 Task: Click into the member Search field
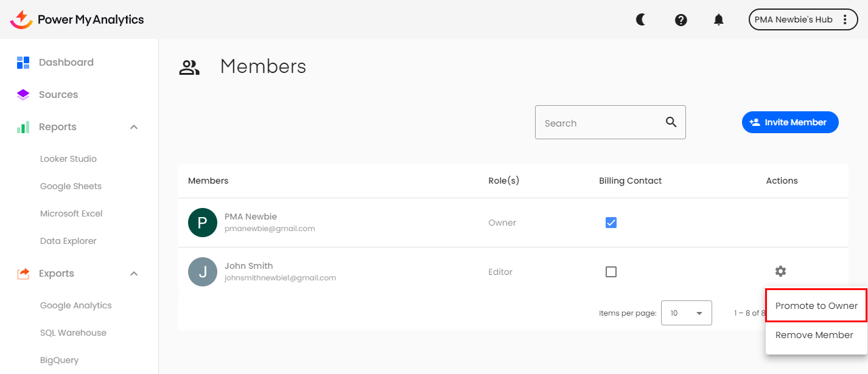tap(600, 123)
